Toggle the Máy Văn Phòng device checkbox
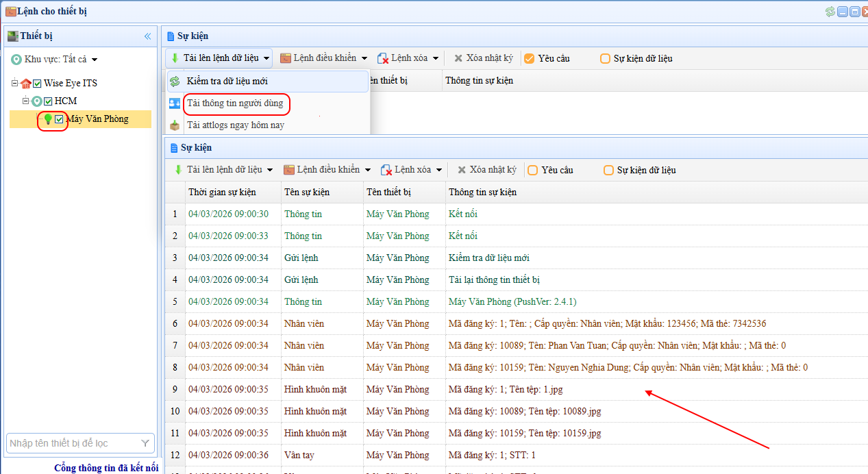Viewport: 868px width, 474px height. coord(60,119)
